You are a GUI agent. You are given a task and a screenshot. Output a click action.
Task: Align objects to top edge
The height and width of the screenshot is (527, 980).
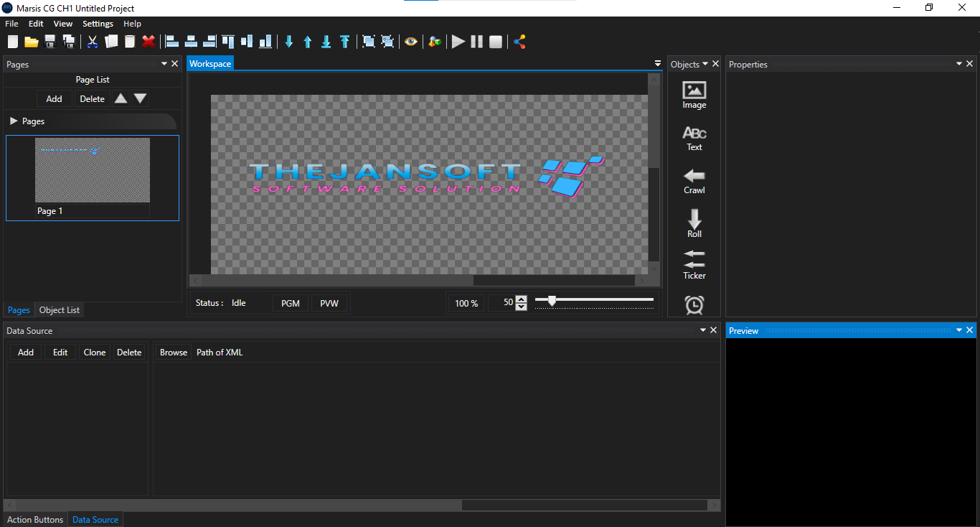click(228, 42)
